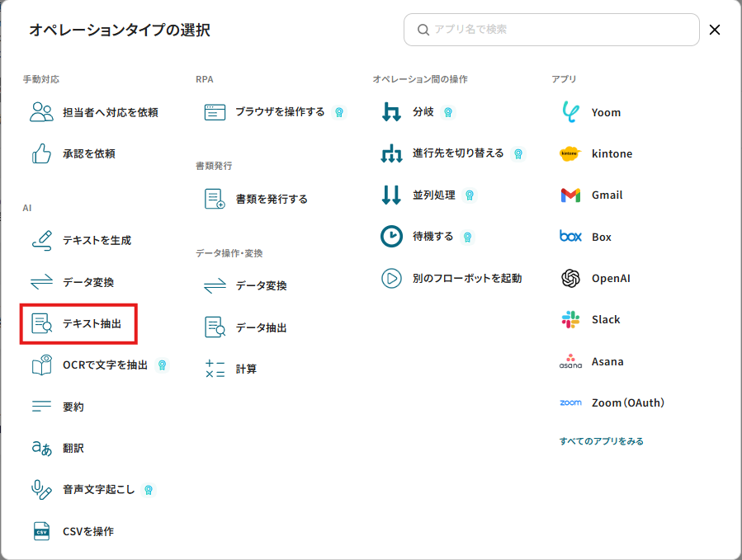Choose ブラウザを操作する under RPA
This screenshot has height=560, width=742.
coord(280,112)
